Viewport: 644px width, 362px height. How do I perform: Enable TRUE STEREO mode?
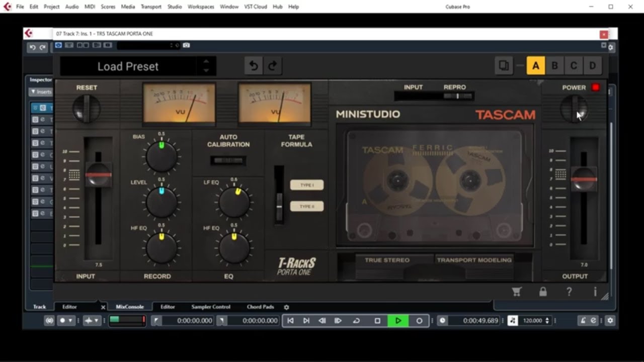(387, 260)
